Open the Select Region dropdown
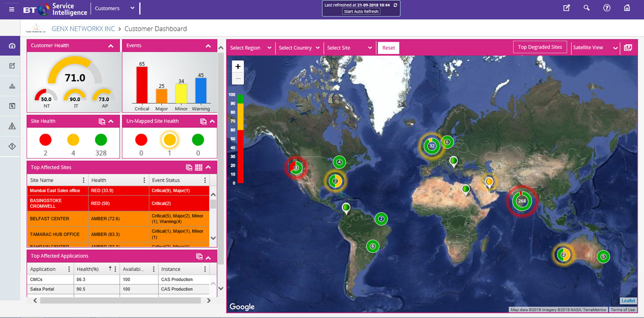This screenshot has width=644, height=318. click(x=251, y=48)
